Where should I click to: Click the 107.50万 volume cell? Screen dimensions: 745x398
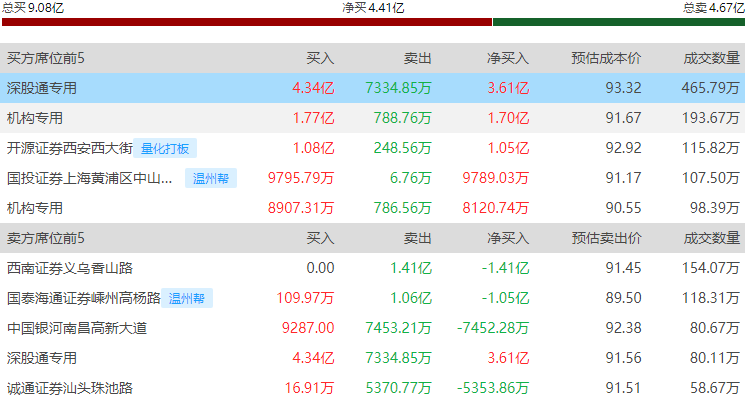[x=711, y=178]
